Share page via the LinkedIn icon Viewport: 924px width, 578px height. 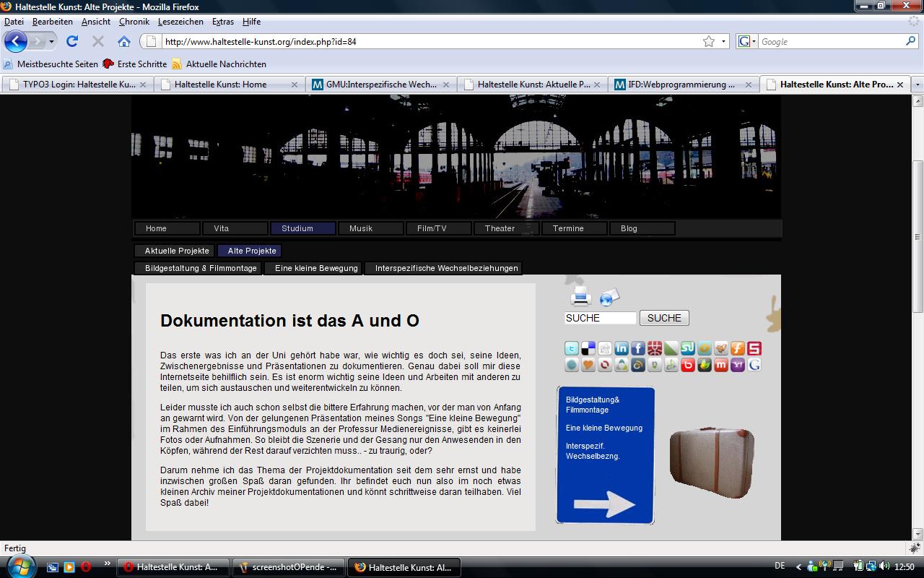(622, 349)
